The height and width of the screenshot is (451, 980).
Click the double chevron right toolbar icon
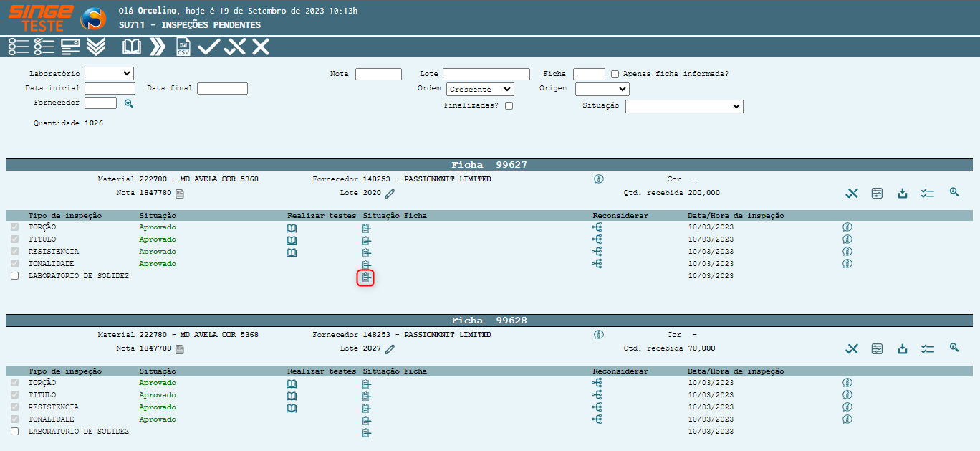pyautogui.click(x=157, y=47)
